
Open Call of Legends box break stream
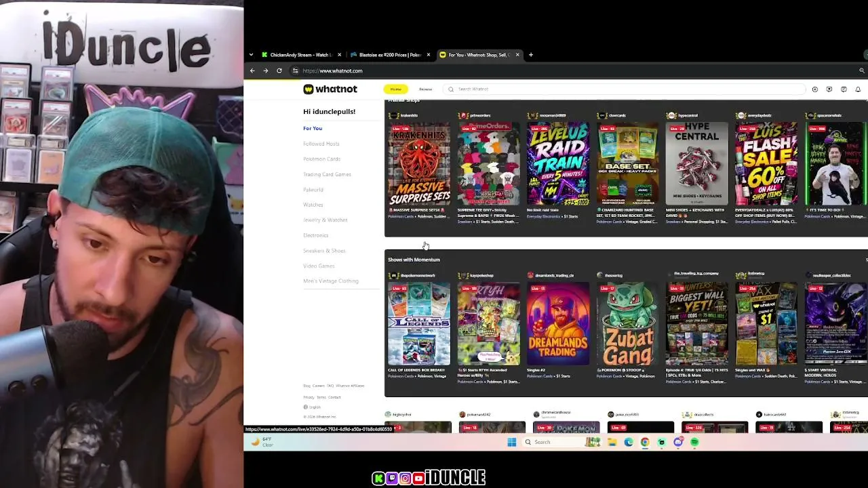pos(419,324)
